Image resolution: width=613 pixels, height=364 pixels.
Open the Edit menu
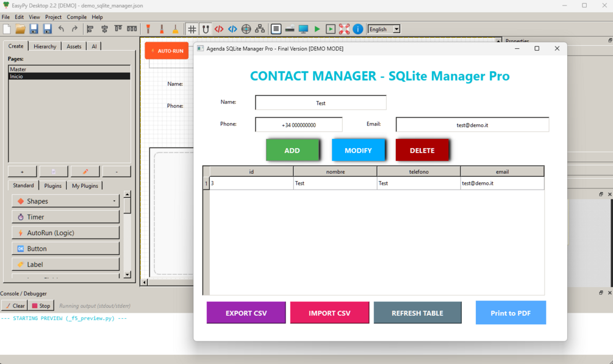click(x=19, y=17)
